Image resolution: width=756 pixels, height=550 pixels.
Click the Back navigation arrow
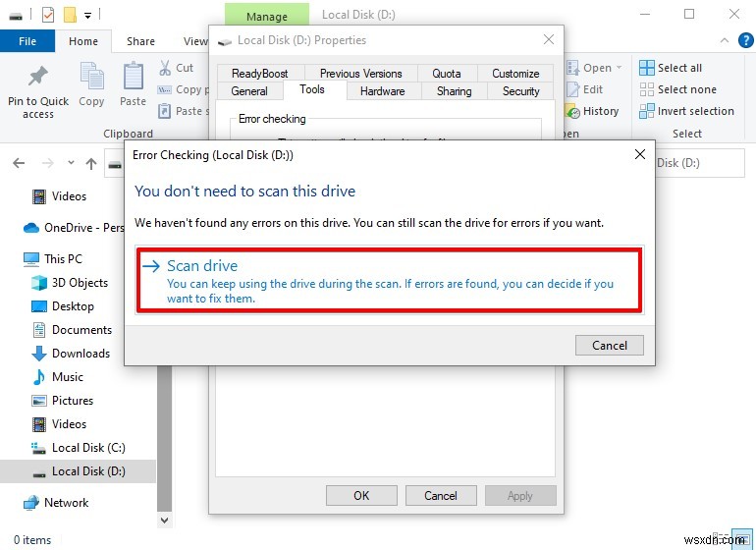point(19,163)
